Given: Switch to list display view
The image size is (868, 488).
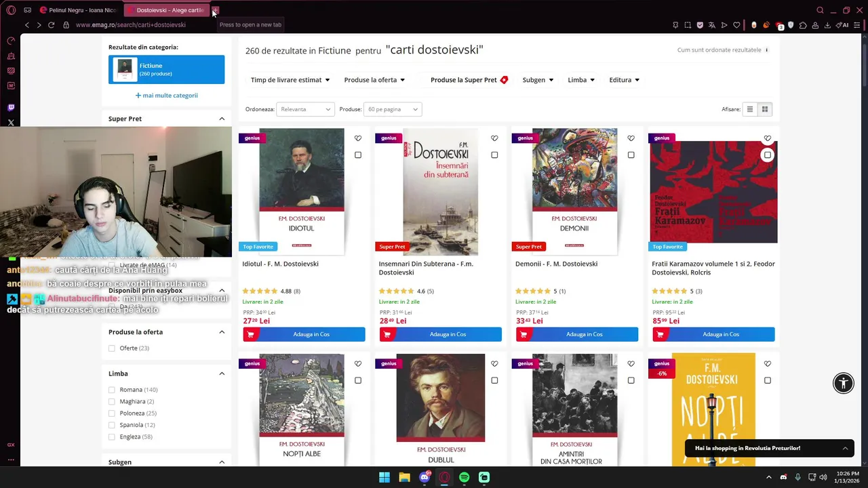Looking at the screenshot, I should [749, 109].
